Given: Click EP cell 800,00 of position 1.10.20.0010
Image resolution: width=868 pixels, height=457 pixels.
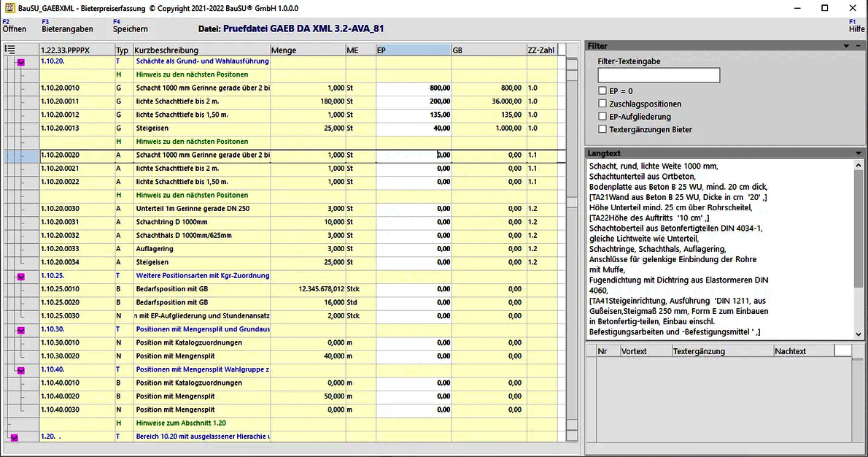Looking at the screenshot, I should click(414, 88).
